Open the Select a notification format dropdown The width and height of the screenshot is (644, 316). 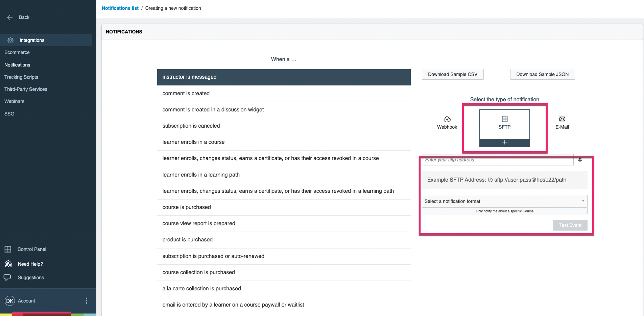(x=504, y=201)
